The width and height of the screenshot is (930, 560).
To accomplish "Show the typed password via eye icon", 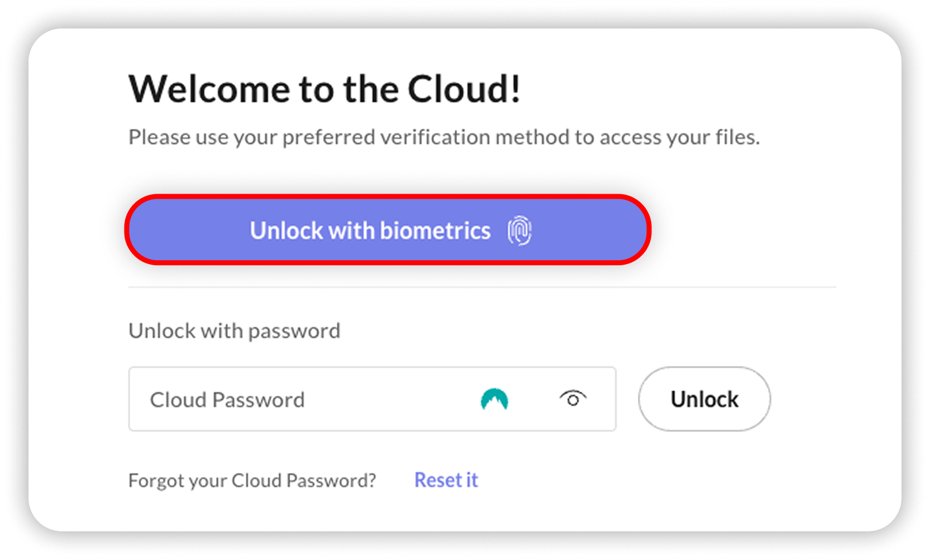I will point(573,399).
